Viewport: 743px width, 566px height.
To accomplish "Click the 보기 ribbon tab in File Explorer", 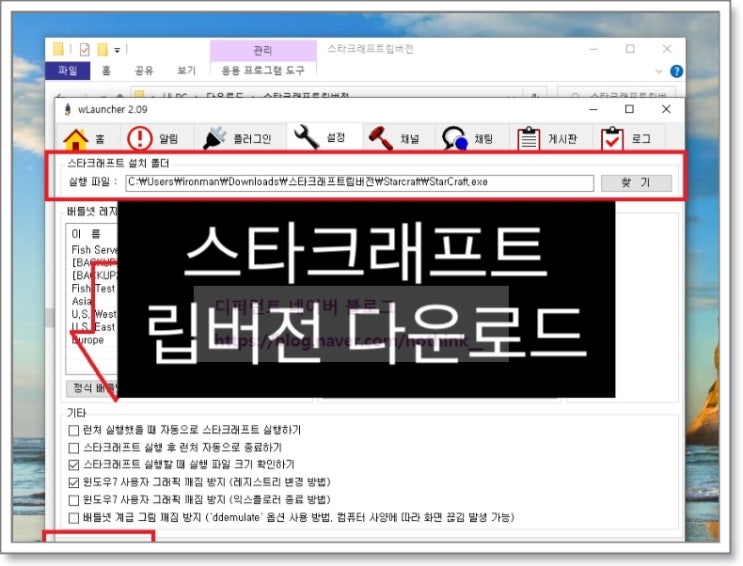I will [186, 71].
